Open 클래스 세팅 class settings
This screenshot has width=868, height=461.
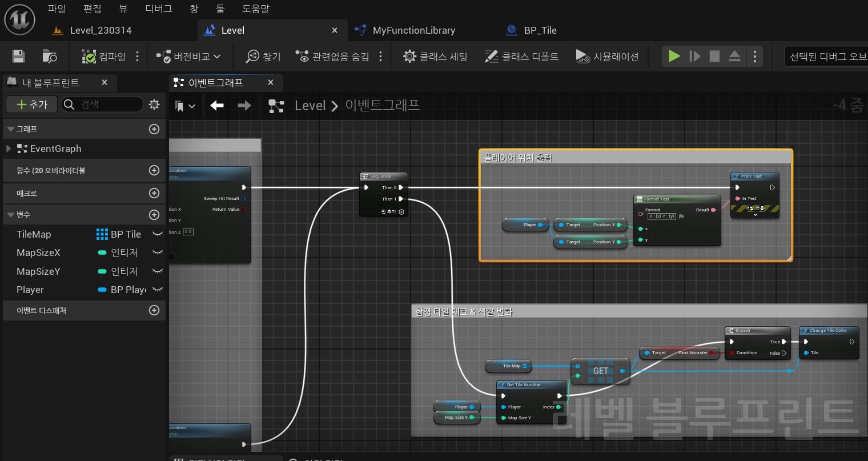click(x=435, y=57)
